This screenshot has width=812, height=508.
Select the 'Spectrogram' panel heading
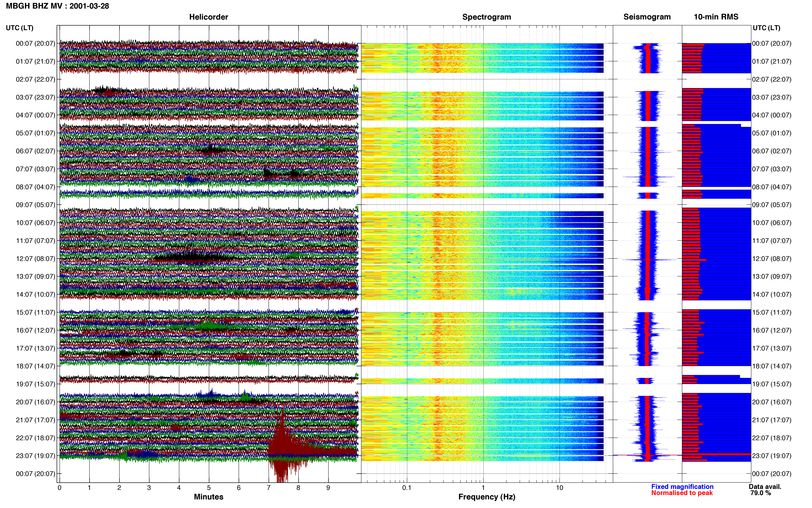[487, 17]
